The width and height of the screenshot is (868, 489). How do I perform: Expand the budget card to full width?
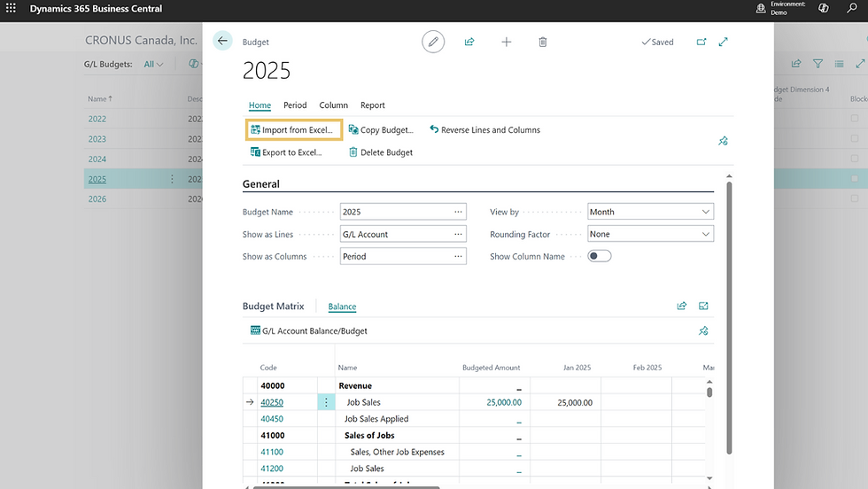click(x=723, y=42)
